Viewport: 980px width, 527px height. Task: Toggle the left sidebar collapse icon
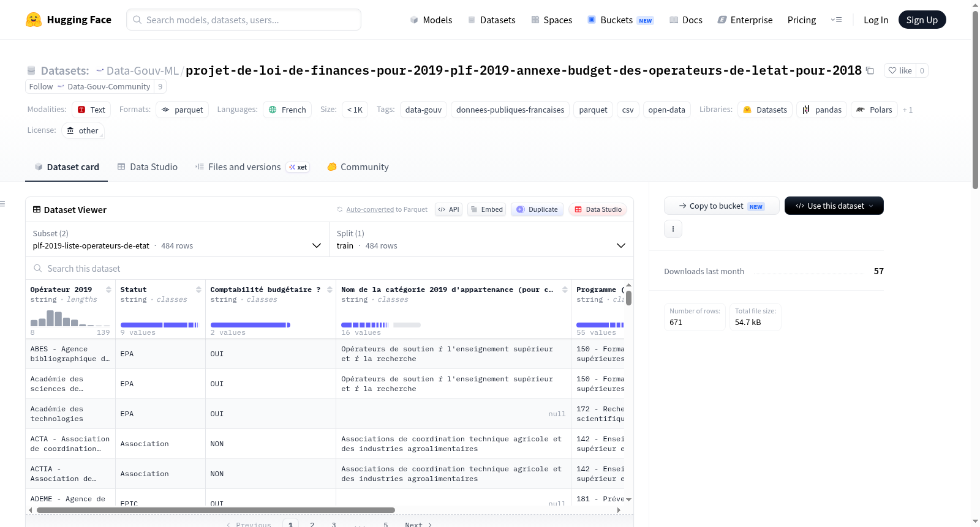[x=2, y=204]
